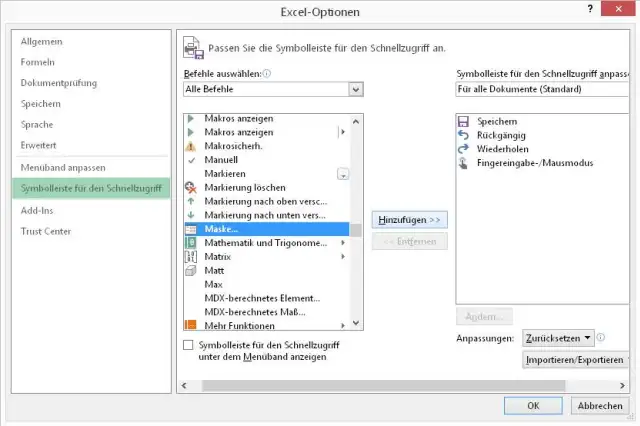Select the Markierung löschen icon
The height and width of the screenshot is (426, 640).
191,187
